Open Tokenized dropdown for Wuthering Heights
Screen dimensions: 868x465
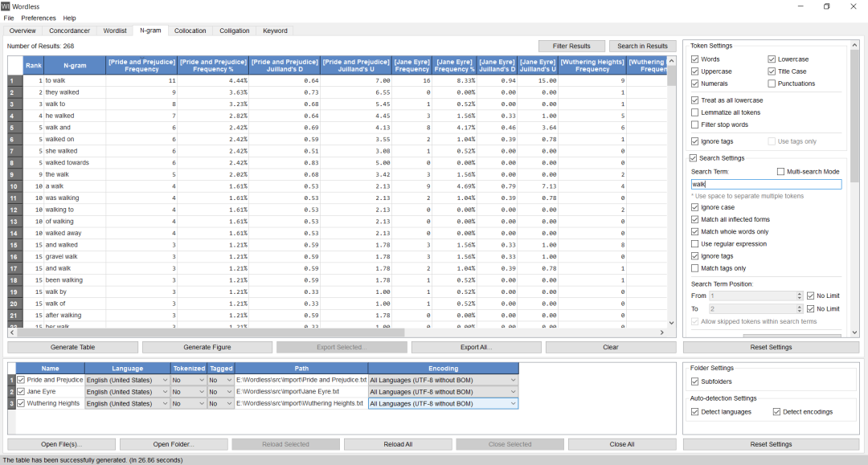point(189,404)
